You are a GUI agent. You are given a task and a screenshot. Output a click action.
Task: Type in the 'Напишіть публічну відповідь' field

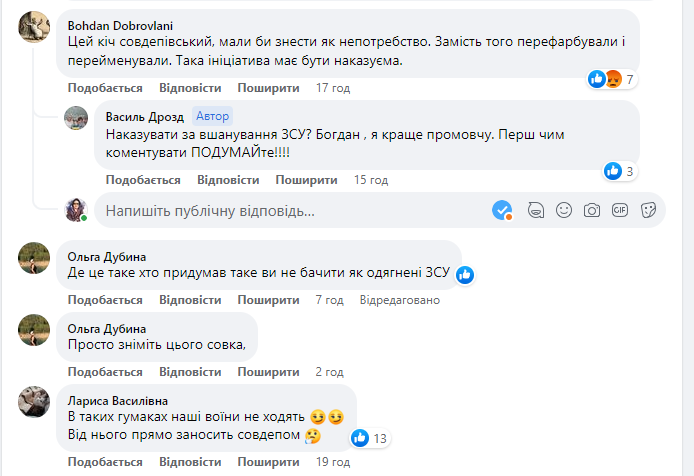[x=290, y=211]
